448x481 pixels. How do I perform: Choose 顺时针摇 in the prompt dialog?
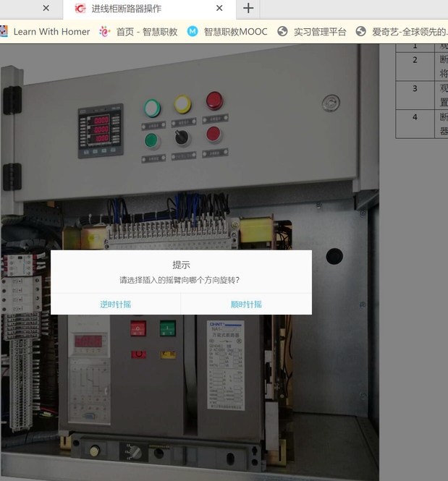246,305
